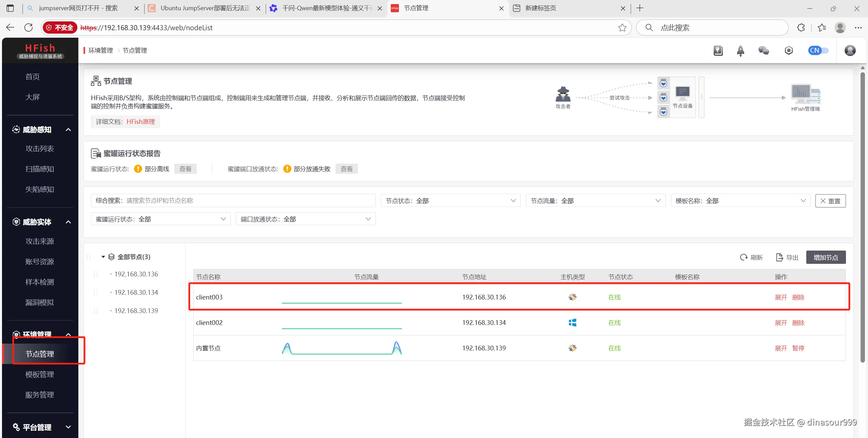The width and height of the screenshot is (868, 438).
Task: Toggle the CN language switch
Action: pyautogui.click(x=818, y=51)
